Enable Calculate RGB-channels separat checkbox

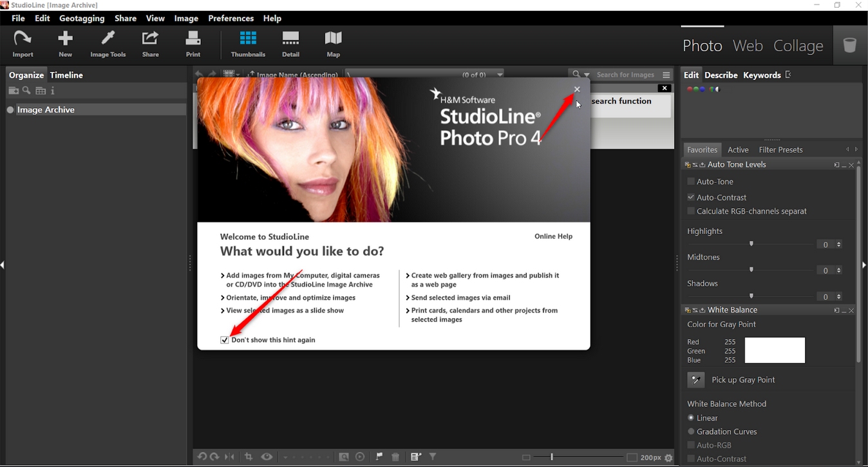pos(691,211)
